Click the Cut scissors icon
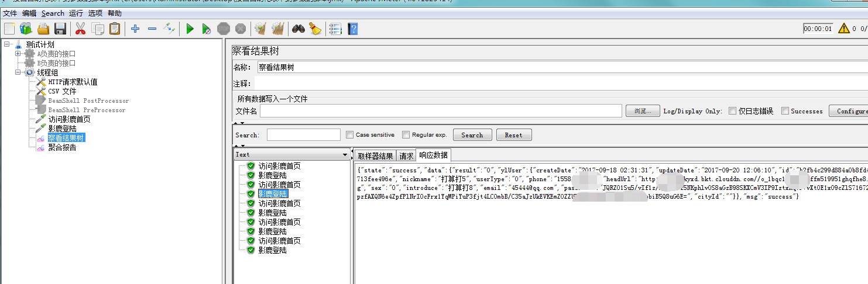 [x=81, y=29]
